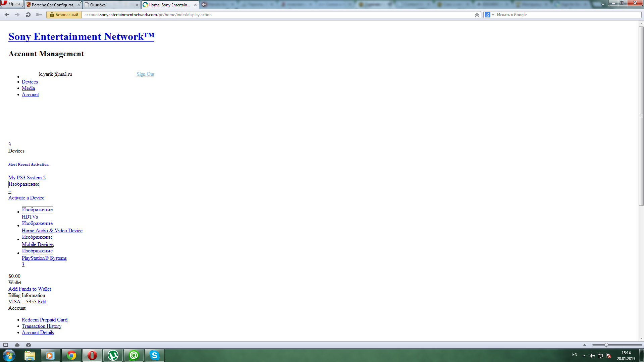This screenshot has width=644, height=362.
Task: Expand the plus link under My PS3 System
Action: (10, 191)
